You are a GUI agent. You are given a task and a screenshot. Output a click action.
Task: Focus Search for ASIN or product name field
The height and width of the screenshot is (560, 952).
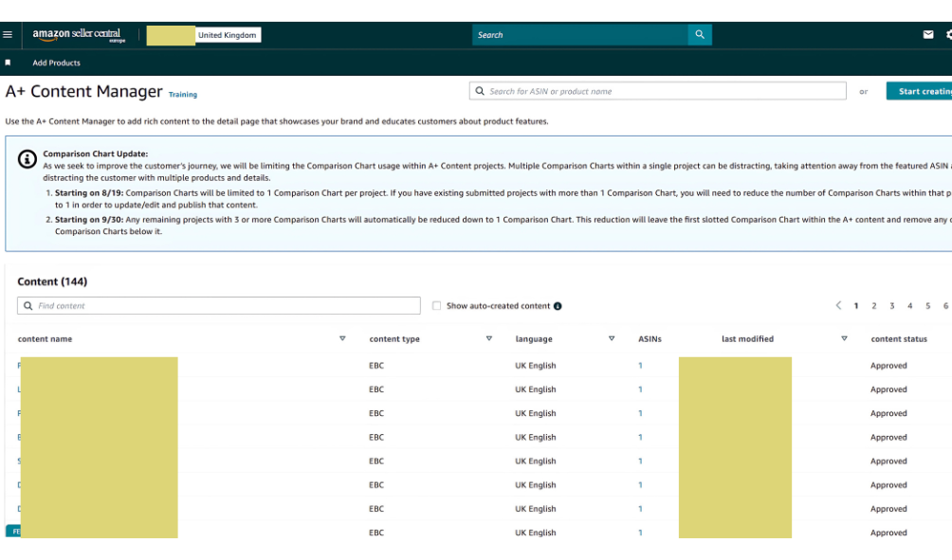[657, 91]
